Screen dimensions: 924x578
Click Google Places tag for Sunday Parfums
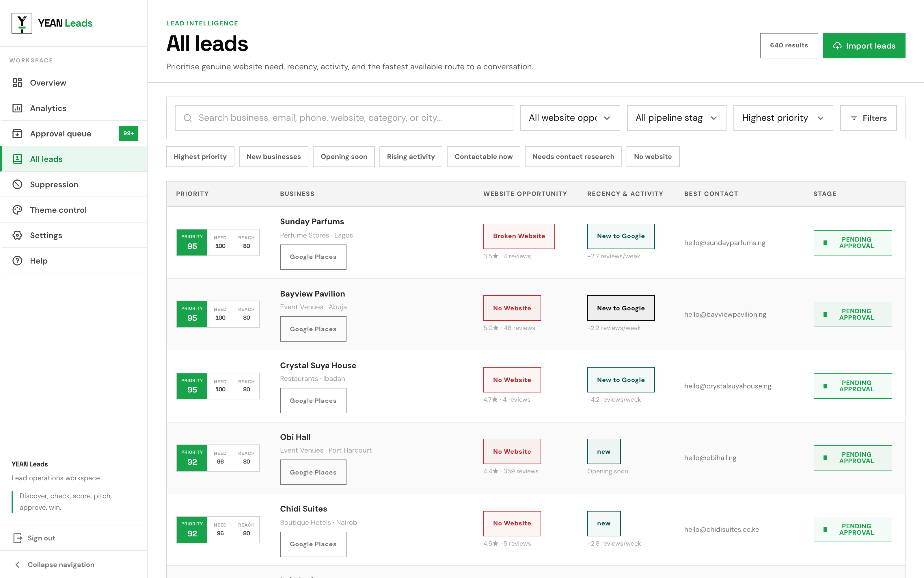coord(313,257)
